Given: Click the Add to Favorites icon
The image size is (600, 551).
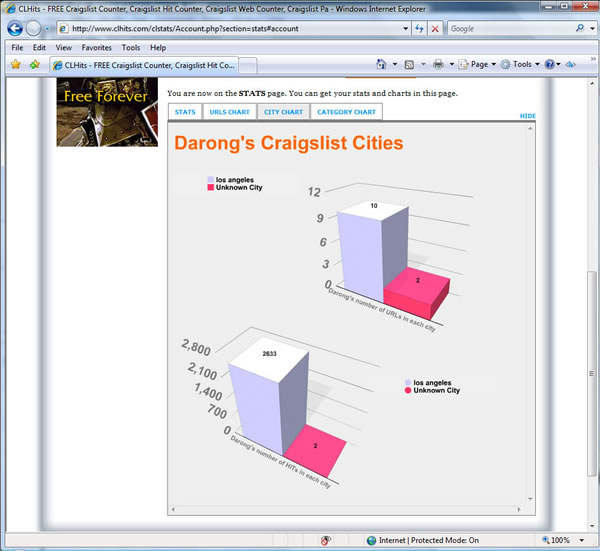Looking at the screenshot, I should pyautogui.click(x=35, y=65).
